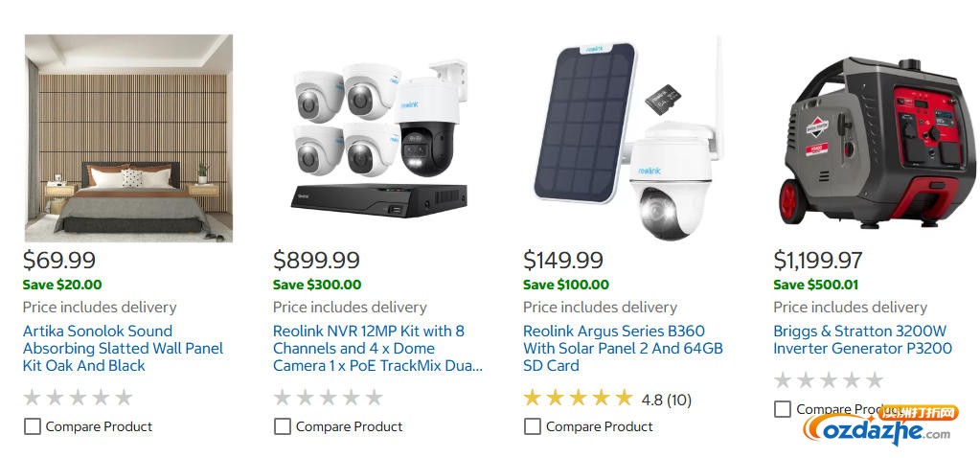Open the Briggs & Stratton generator image
This screenshot has height=458, width=980.
point(878,138)
